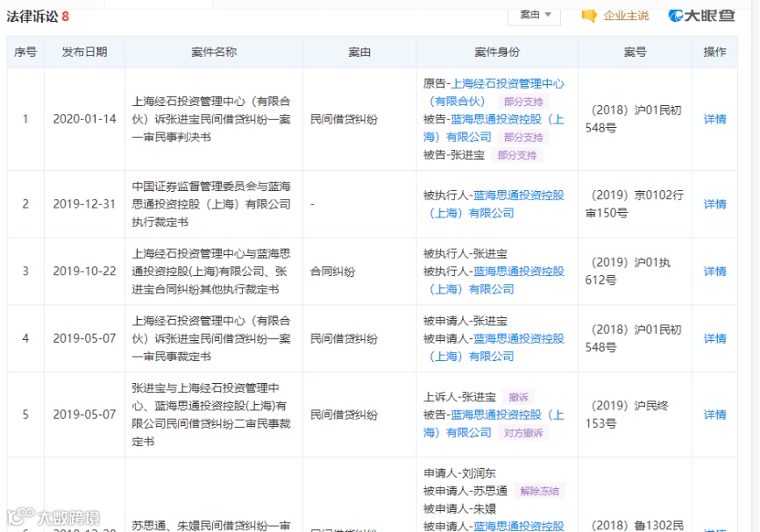Click the 对方撤诉 tag in row 5
The image size is (760, 532).
pos(523,433)
